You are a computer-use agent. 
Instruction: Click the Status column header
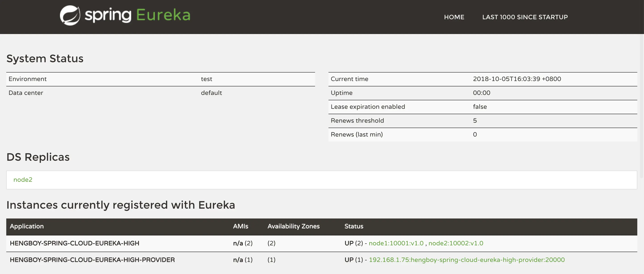click(354, 226)
